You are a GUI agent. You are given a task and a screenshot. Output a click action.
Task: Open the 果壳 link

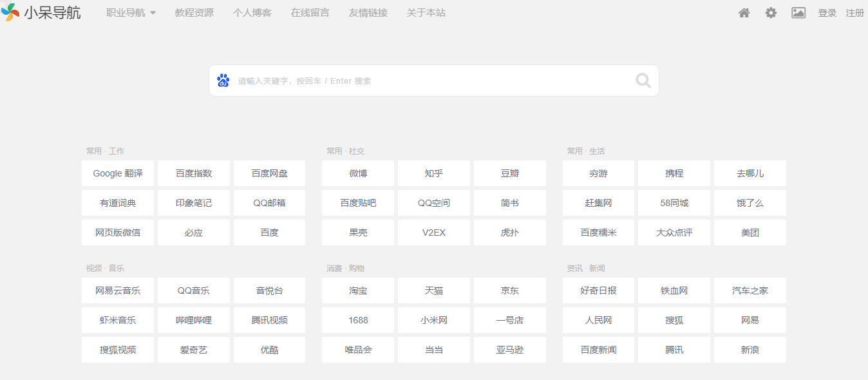pos(358,233)
